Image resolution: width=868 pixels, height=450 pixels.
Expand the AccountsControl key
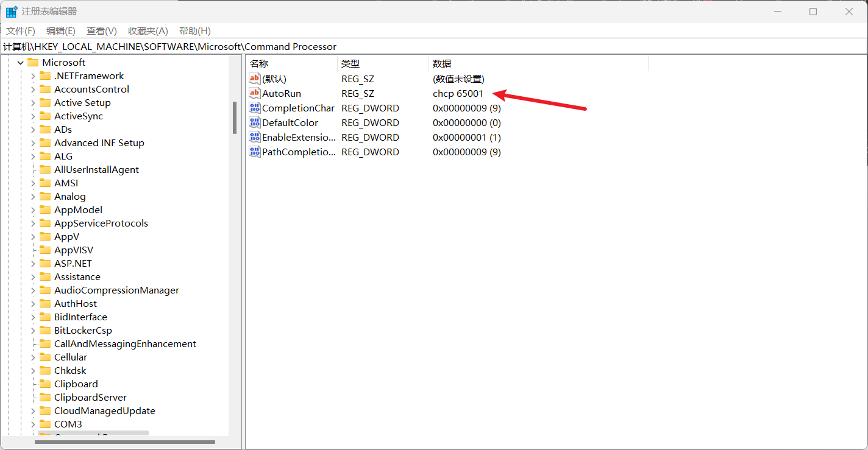tap(33, 90)
